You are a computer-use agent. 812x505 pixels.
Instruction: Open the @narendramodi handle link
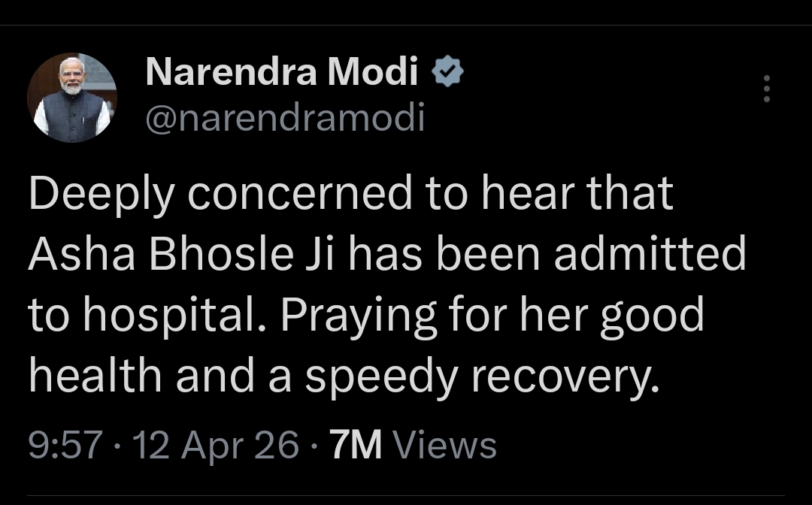[284, 119]
